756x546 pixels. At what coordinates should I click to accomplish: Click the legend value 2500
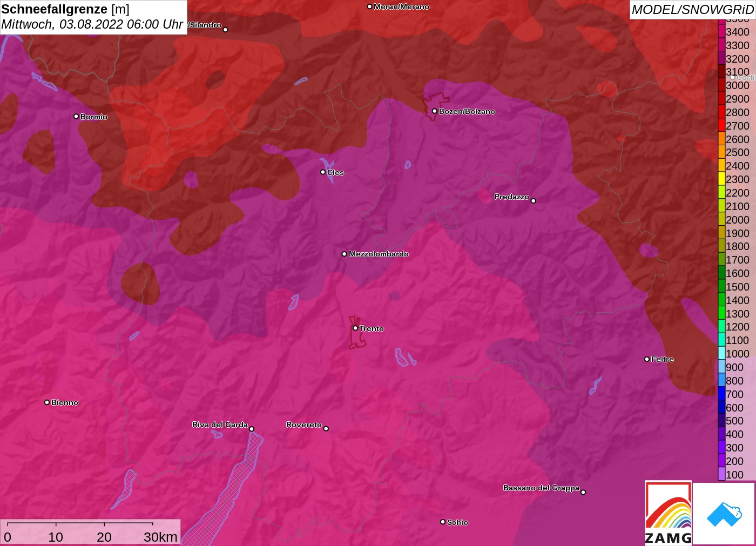pos(738,152)
